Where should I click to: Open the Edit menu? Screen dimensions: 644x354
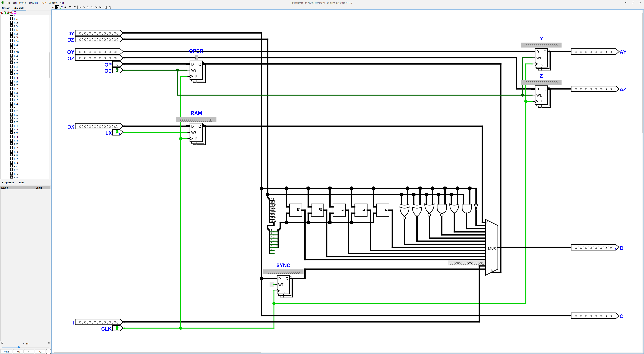click(15, 3)
